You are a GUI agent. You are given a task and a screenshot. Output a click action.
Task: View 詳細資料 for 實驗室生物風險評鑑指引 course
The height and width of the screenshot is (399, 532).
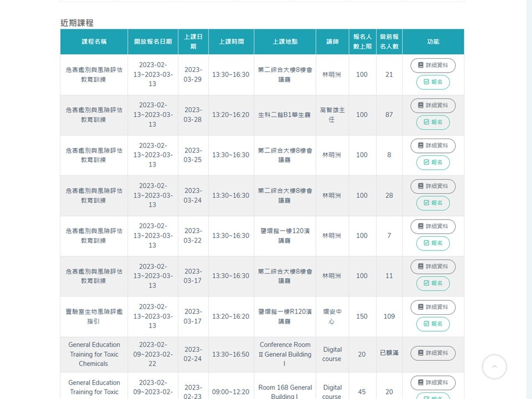pyautogui.click(x=433, y=307)
